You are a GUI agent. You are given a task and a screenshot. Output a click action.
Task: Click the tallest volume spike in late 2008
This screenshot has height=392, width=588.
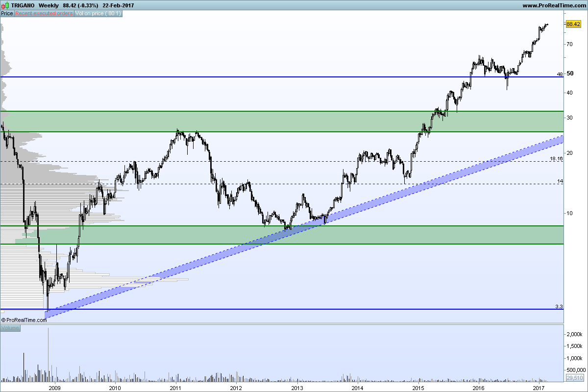click(48, 355)
